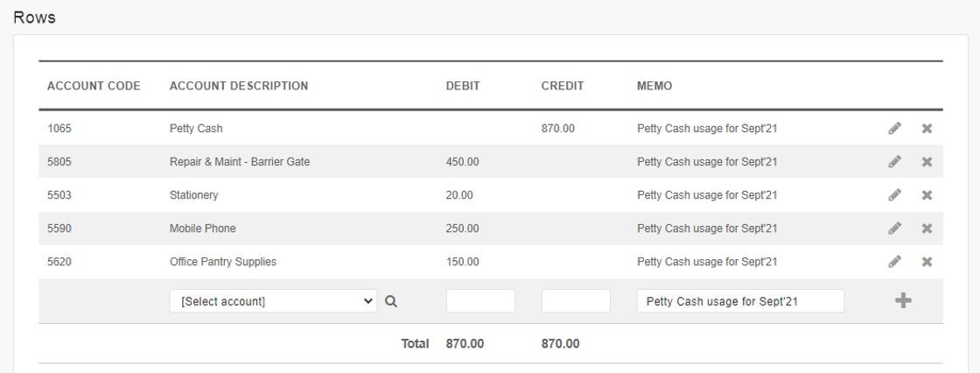Search accounts with magnifier icon
Viewport: 980px width, 373px height.
click(x=390, y=301)
